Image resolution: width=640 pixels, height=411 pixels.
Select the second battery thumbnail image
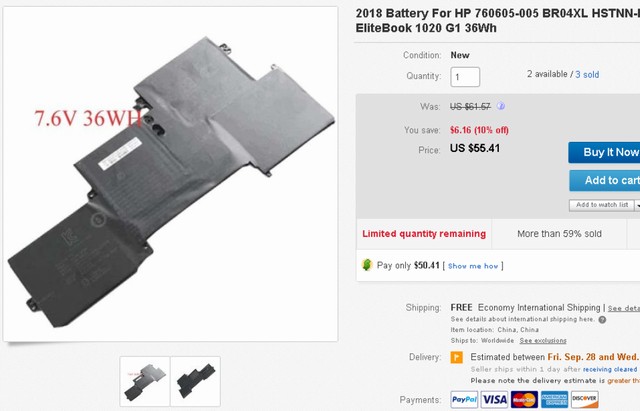point(196,381)
